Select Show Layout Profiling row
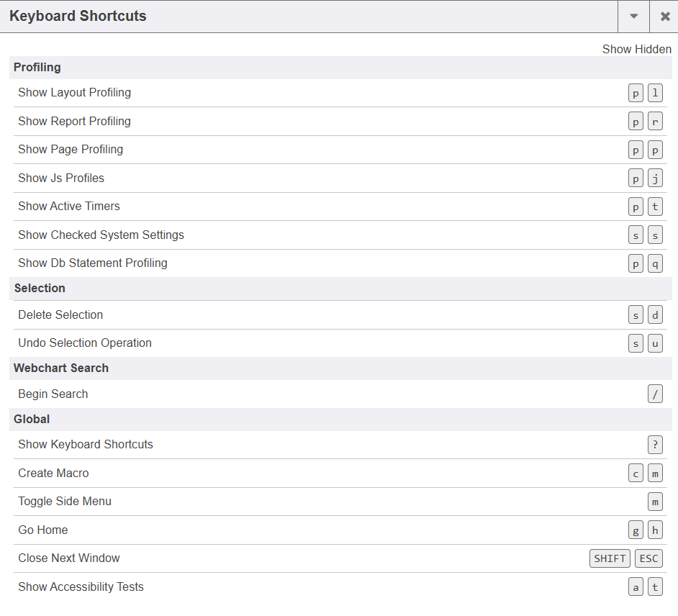678x616 pixels. [75, 93]
